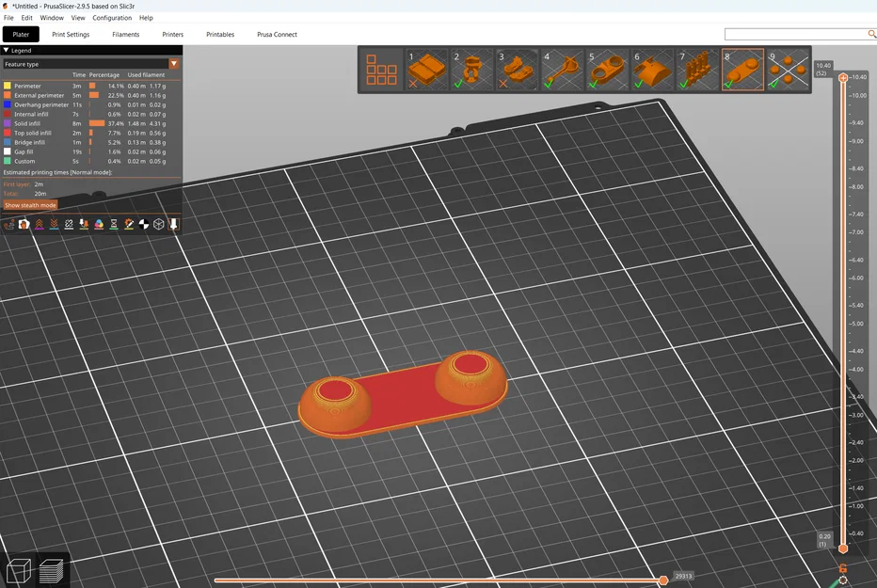877x588 pixels.
Task: Click the bottom thumb of vertical layer slider
Action: [x=843, y=548]
